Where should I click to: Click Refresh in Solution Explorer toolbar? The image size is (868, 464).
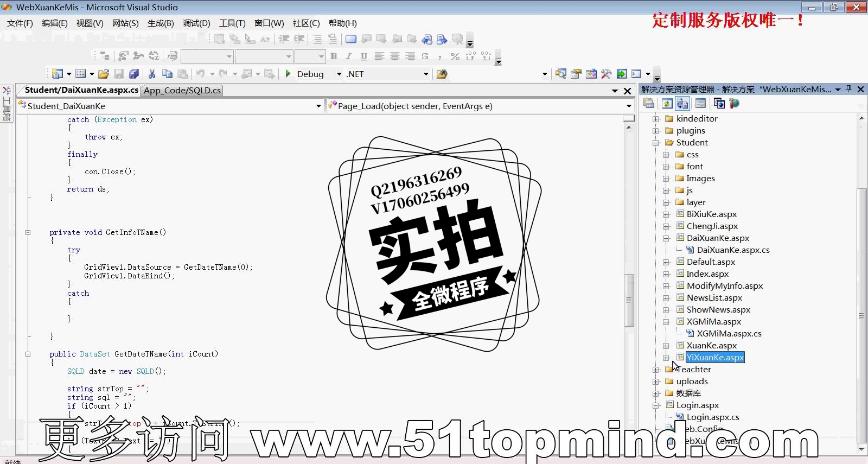point(667,104)
